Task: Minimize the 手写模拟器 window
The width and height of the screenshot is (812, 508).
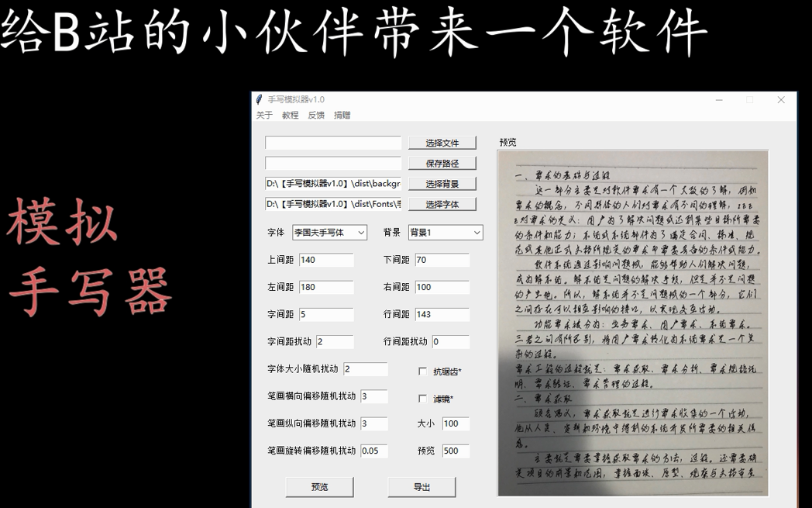Action: [719, 99]
